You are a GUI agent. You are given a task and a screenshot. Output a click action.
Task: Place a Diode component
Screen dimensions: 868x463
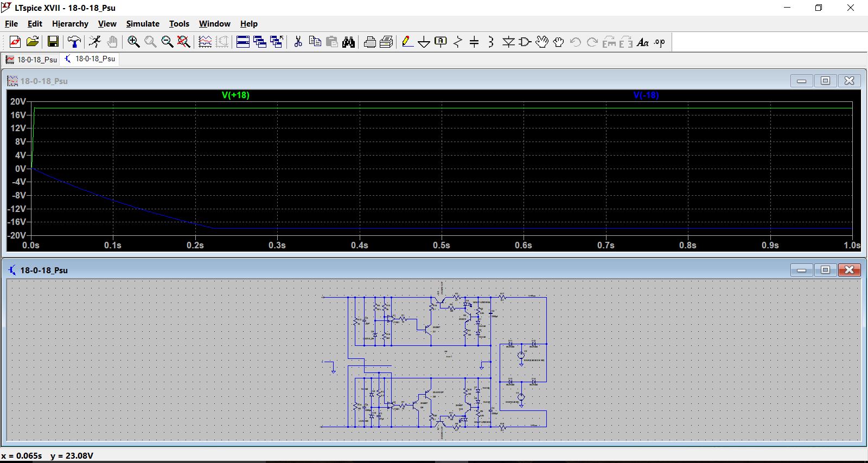508,42
